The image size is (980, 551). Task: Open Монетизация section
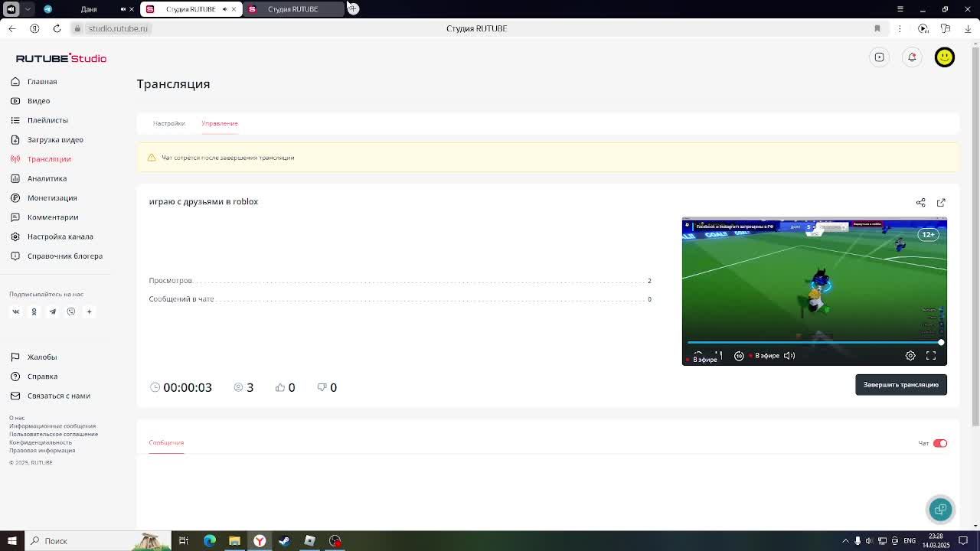(x=44, y=197)
